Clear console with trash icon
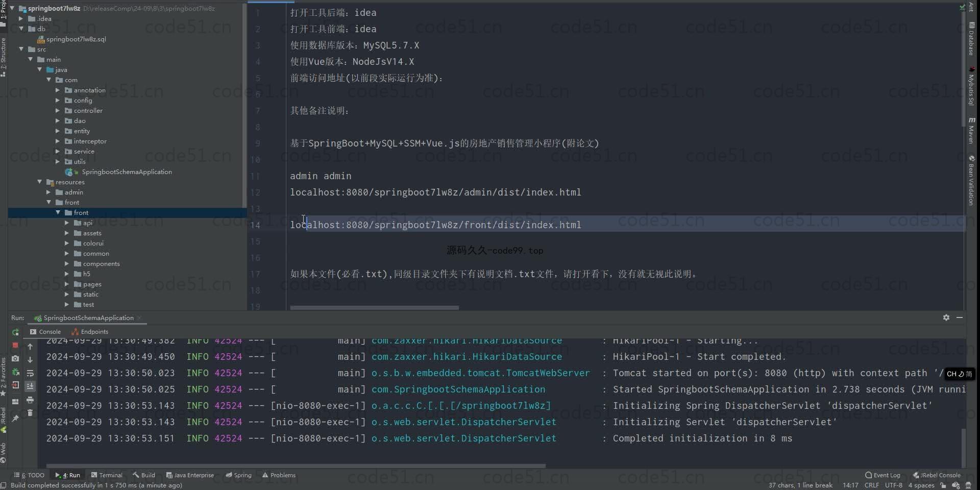The width and height of the screenshot is (980, 490). click(x=30, y=413)
